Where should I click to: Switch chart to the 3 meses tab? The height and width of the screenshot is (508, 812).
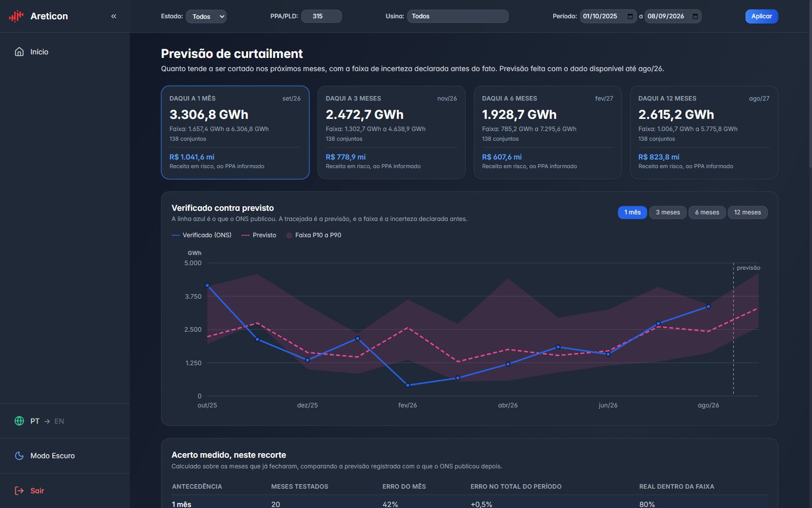[x=668, y=212]
